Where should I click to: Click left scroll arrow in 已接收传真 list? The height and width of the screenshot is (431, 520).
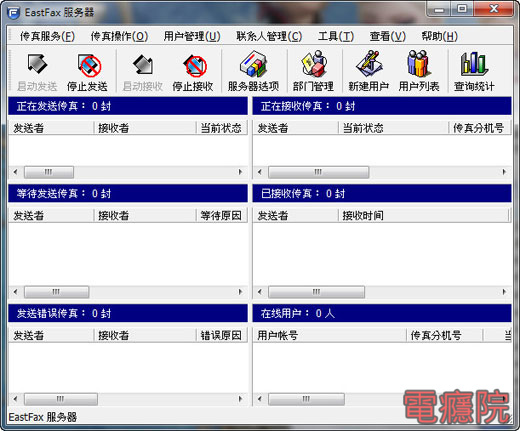(x=260, y=292)
